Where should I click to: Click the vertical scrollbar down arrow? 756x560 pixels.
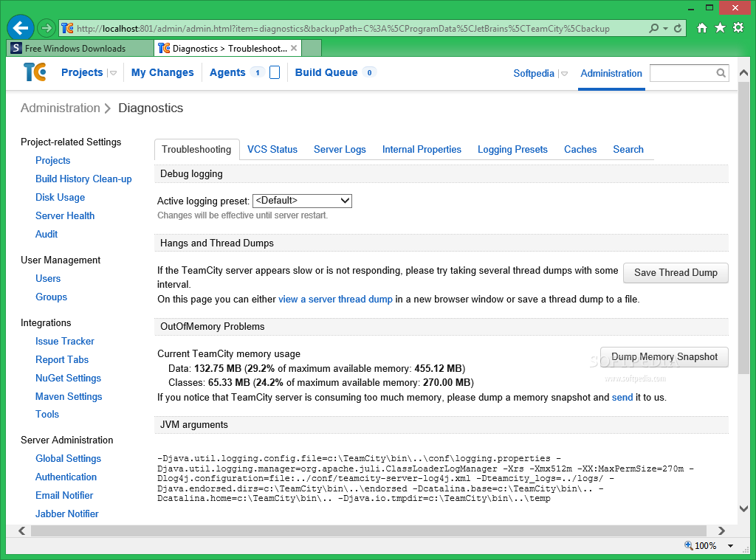744,508
